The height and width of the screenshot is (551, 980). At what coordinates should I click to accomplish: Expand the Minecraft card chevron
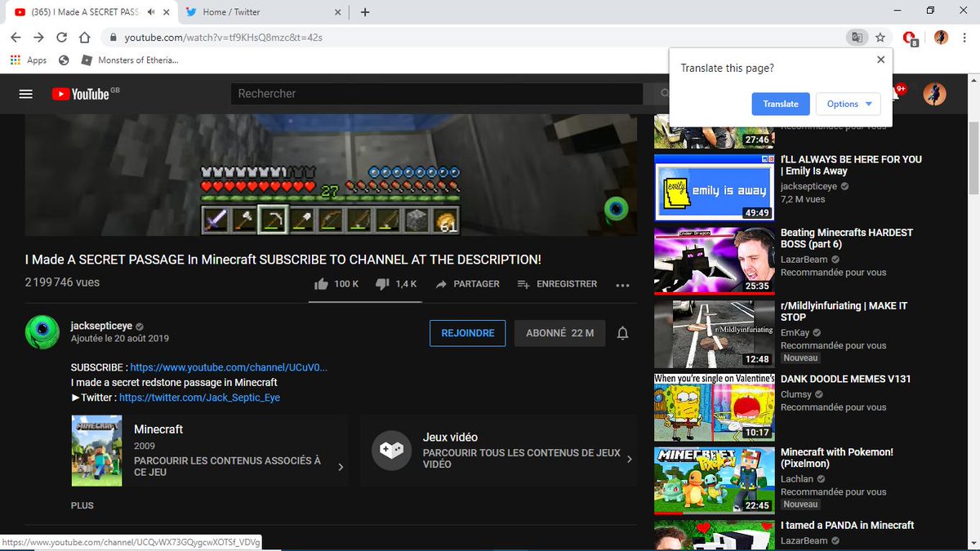pos(340,467)
